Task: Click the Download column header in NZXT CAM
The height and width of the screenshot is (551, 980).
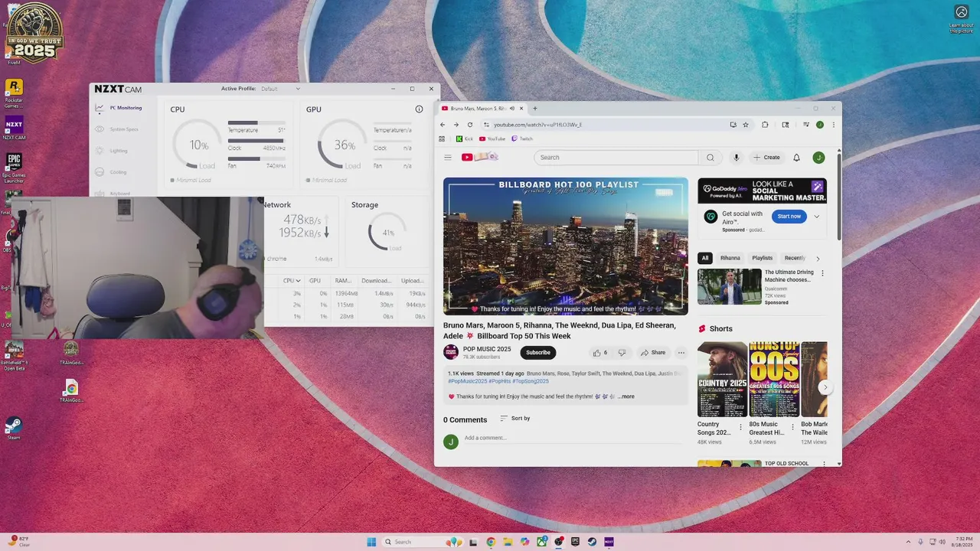Action: (x=376, y=281)
